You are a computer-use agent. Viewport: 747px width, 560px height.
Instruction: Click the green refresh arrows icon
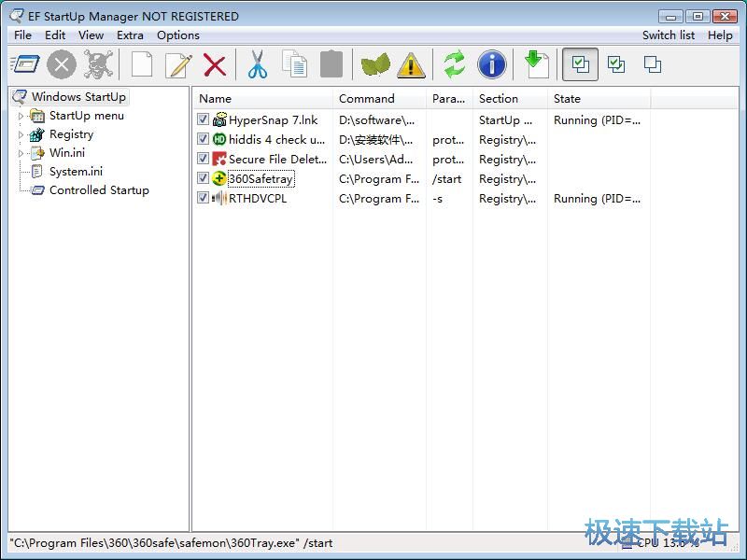455,64
